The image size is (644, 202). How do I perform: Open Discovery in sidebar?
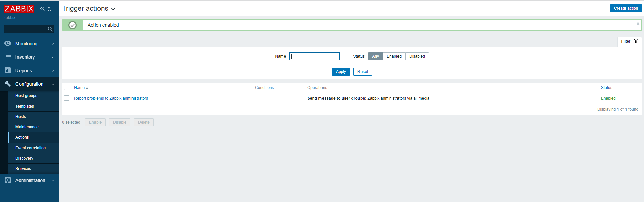coord(33,158)
